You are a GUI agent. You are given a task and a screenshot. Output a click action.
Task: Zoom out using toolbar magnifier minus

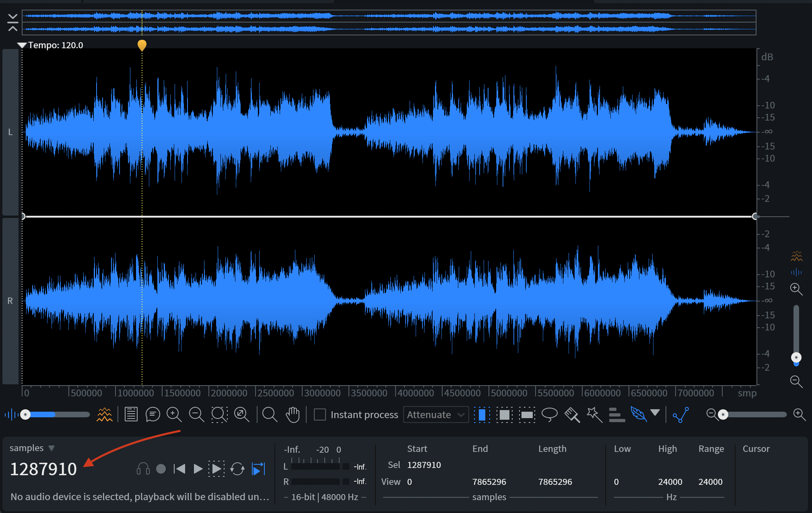pos(197,415)
